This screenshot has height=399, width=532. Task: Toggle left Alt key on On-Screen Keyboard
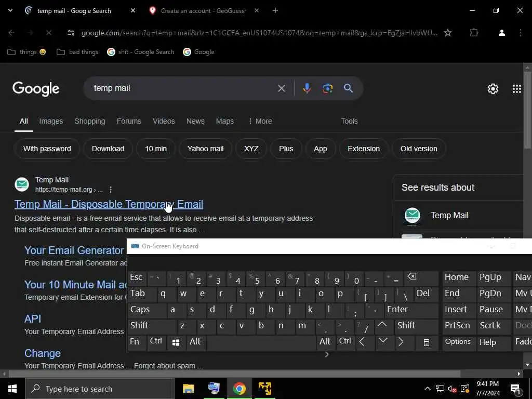[x=196, y=342]
